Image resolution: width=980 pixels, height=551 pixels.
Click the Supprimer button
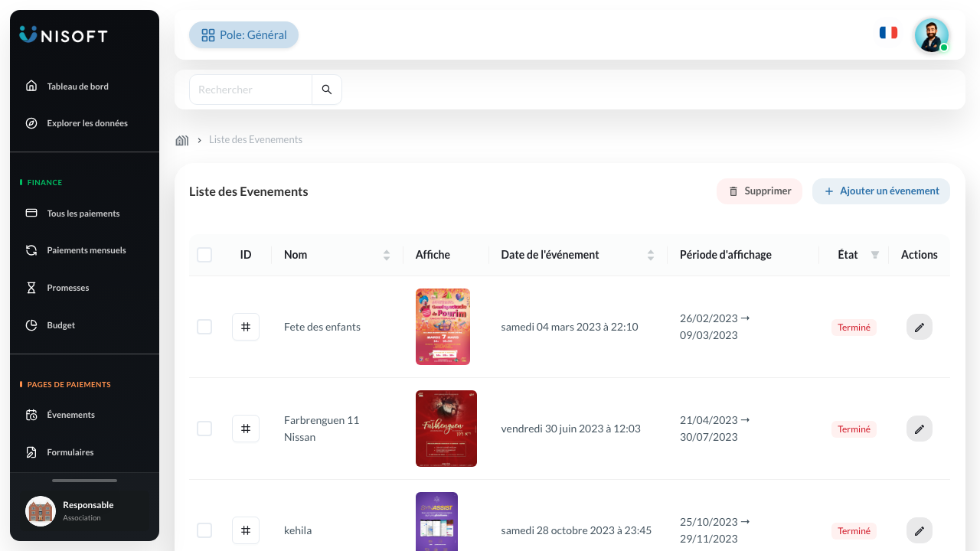point(759,191)
